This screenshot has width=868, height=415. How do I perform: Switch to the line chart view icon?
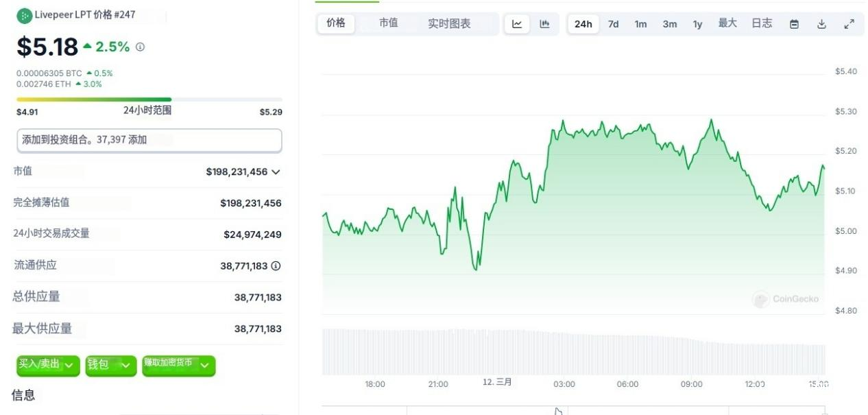[x=517, y=24]
